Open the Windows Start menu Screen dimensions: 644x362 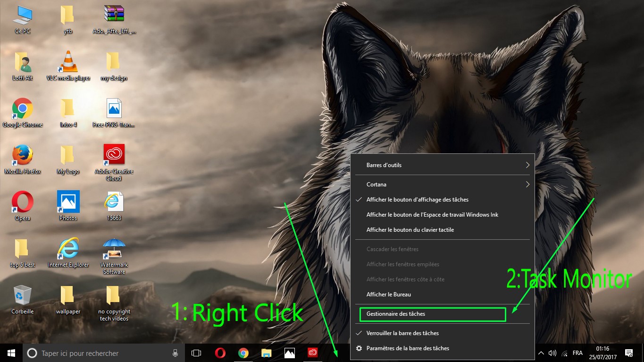pyautogui.click(x=11, y=353)
